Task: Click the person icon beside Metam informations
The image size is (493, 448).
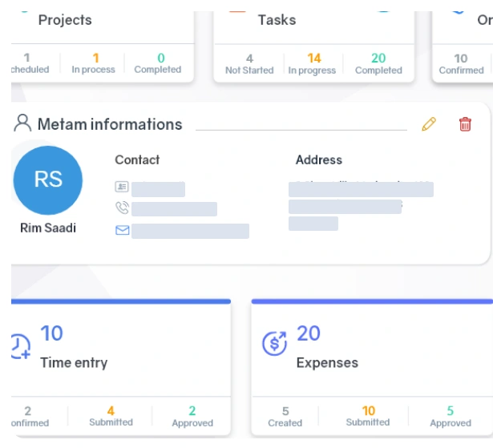Action: (x=22, y=123)
